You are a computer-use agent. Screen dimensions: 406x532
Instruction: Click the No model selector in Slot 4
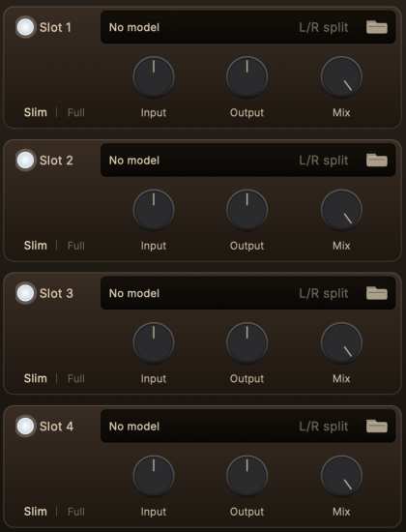click(134, 427)
